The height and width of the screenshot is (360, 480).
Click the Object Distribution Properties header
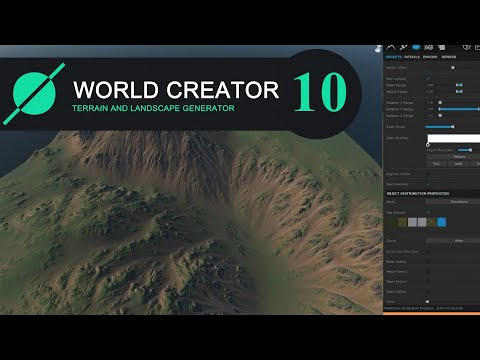pyautogui.click(x=418, y=194)
